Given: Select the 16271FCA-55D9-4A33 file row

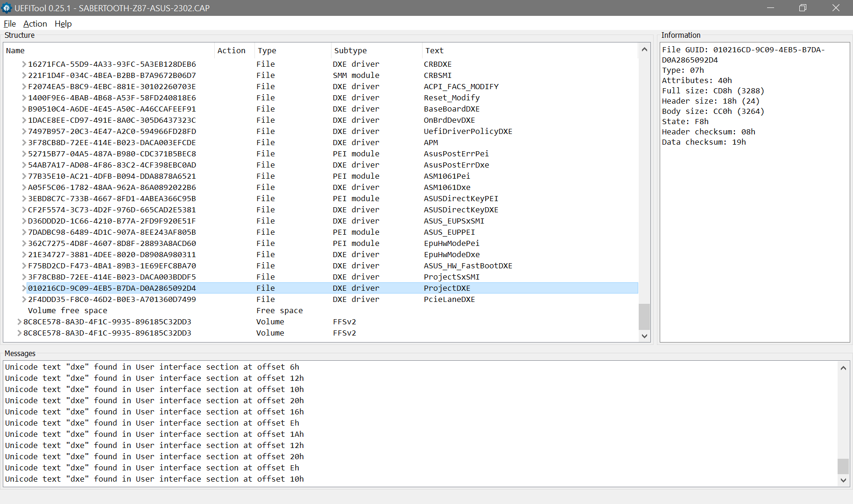Looking at the screenshot, I should coord(320,64).
